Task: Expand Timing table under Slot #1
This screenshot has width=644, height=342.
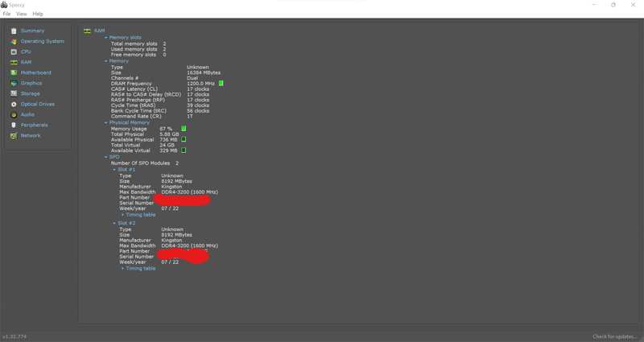Action: [x=123, y=215]
